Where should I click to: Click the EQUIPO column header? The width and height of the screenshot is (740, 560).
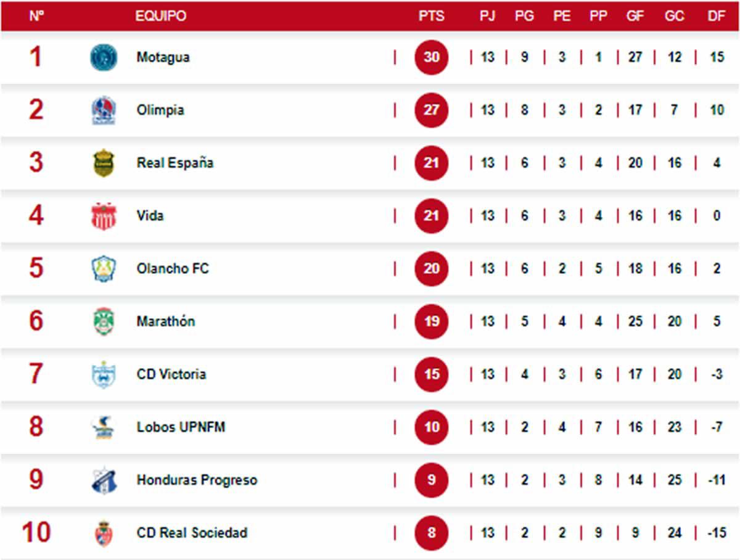pos(161,16)
